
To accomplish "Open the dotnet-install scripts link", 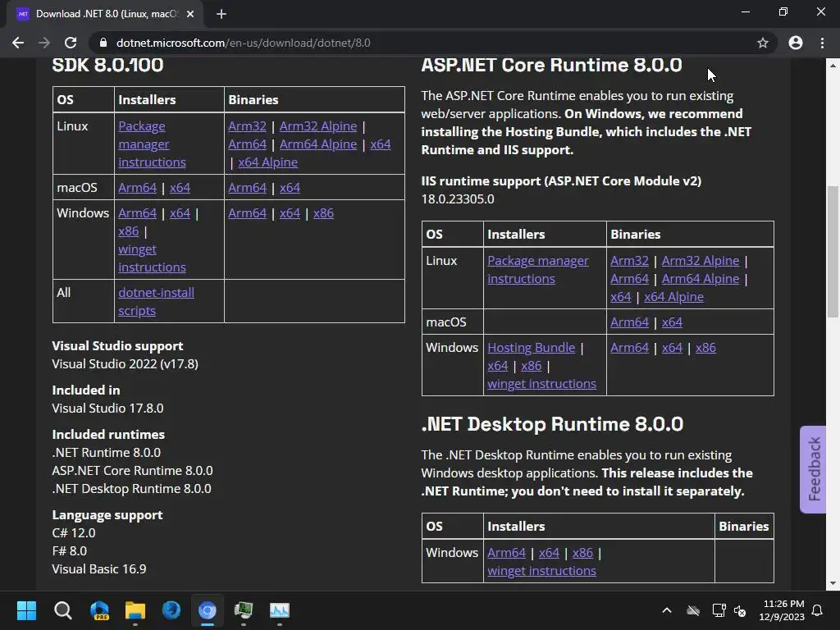I will pos(157,302).
